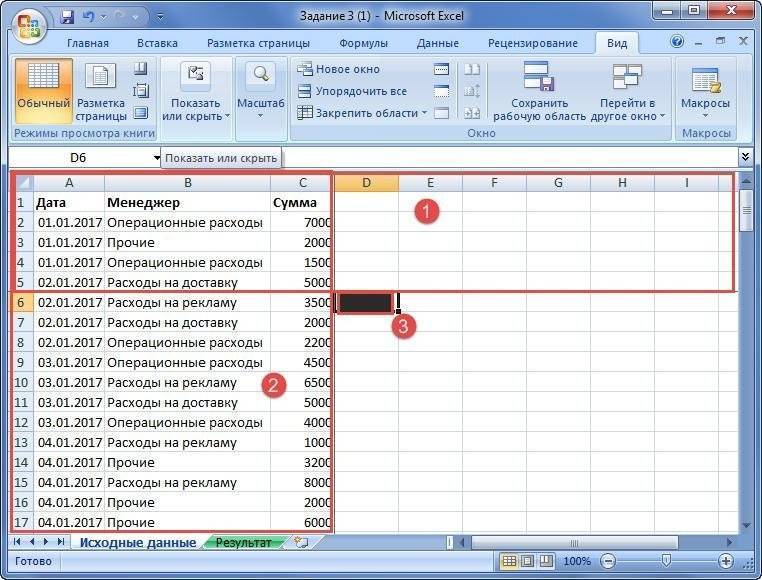Click the Help question mark icon

pos(677,42)
